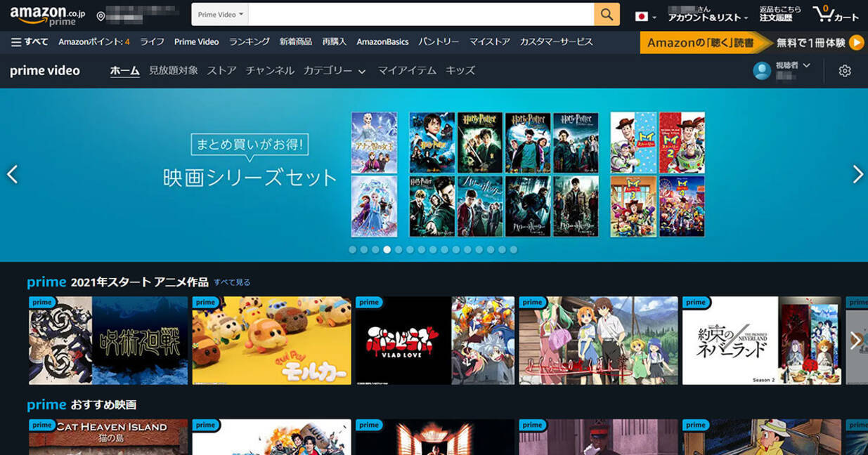The image size is (868, 455).
Task: Open the anime thumbnail with two schoolgirls outdoors
Action: pyautogui.click(x=598, y=341)
